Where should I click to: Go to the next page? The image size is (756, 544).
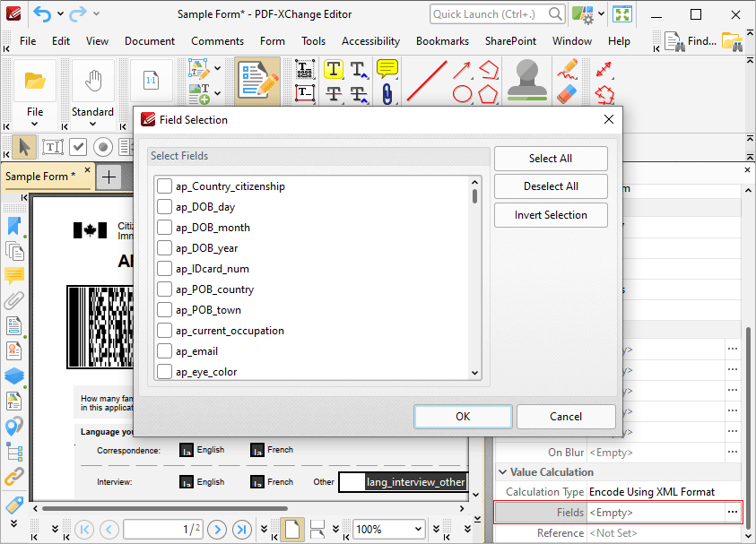(x=217, y=530)
